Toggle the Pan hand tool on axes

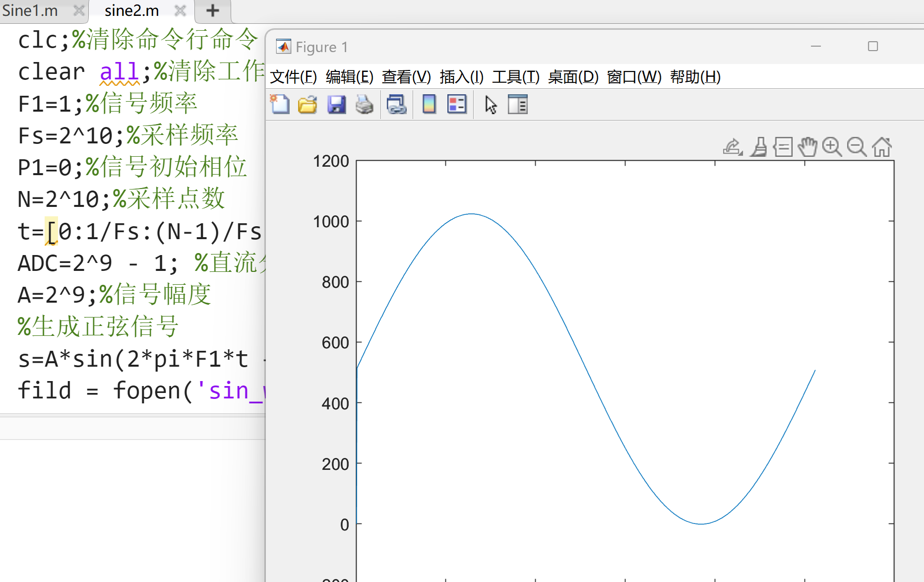[808, 147]
